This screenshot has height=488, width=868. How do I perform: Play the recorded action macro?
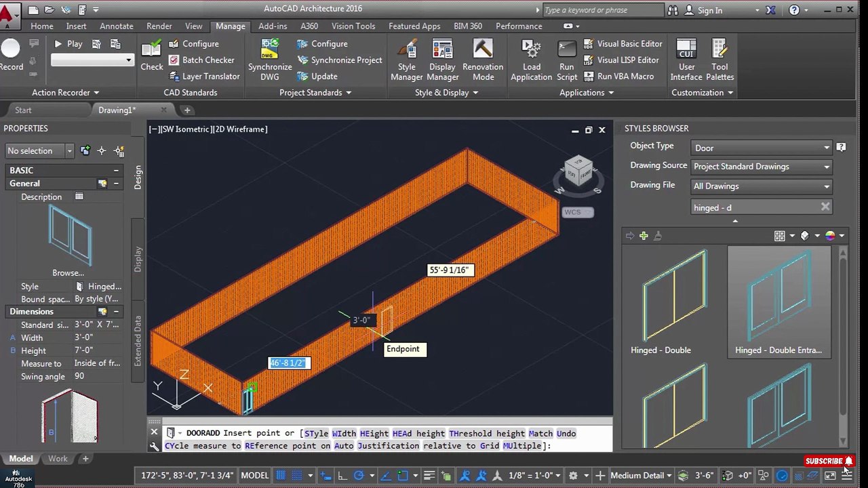pyautogui.click(x=68, y=43)
